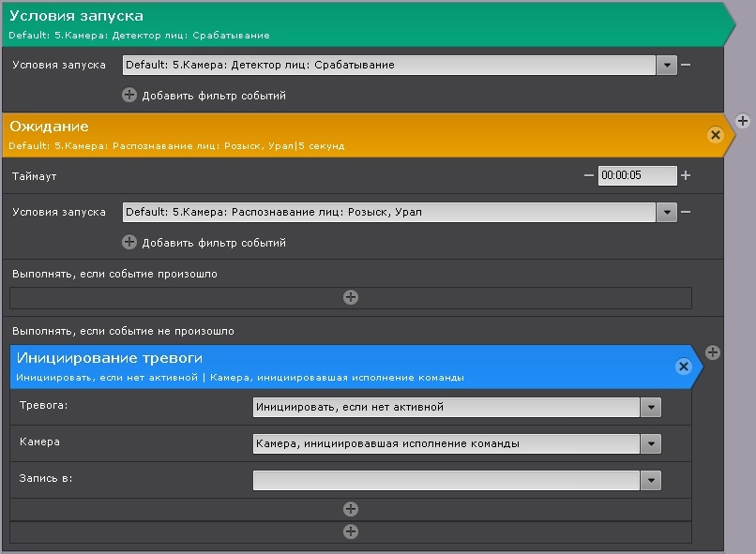Screen dimensions: 756x554
Task: Open the Распознавание лиц condition dropdown
Action: [x=666, y=212]
